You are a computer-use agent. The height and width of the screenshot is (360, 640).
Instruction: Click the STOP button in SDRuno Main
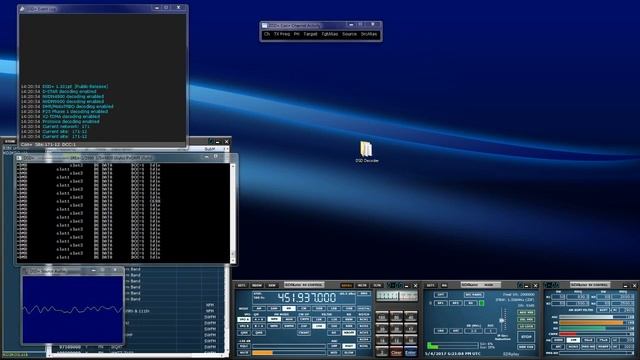pos(526,337)
